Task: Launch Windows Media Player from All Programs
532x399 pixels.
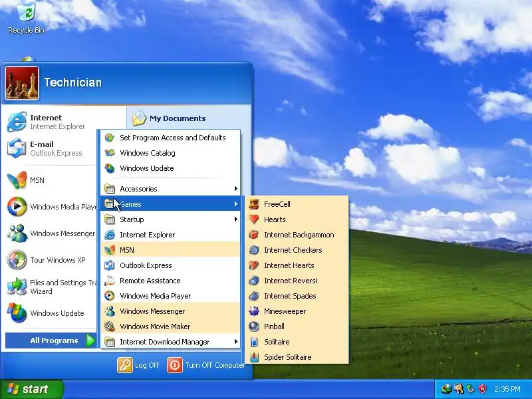Action: (170, 296)
